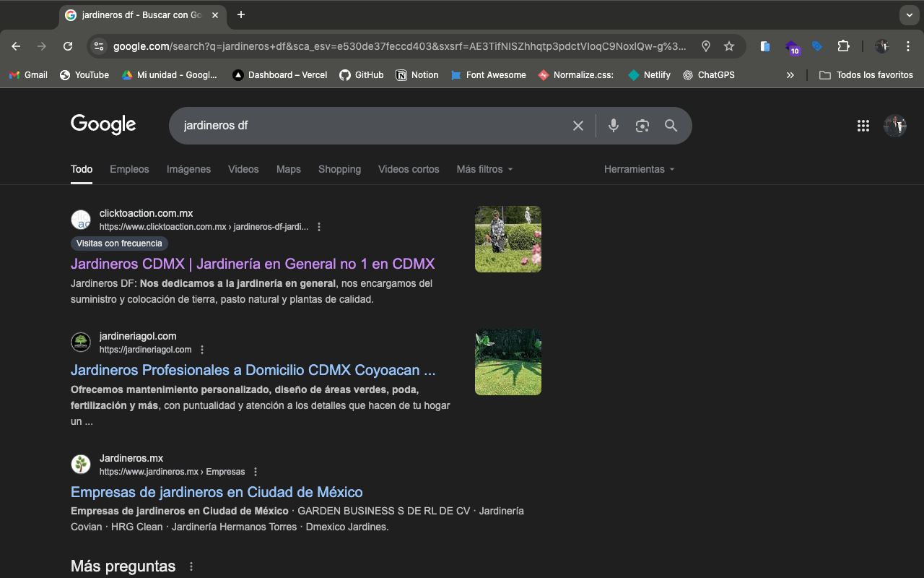924x578 pixels.
Task: Switch to Empleos tab
Action: point(129,169)
